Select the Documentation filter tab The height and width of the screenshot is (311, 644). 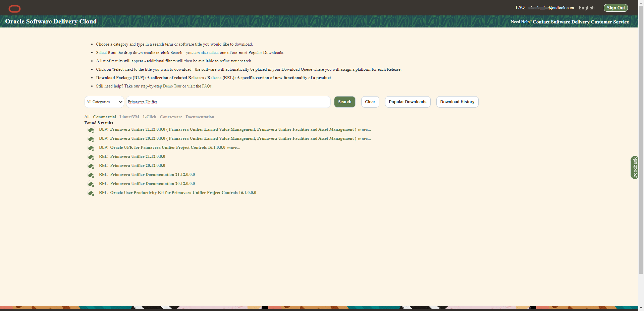coord(200,117)
